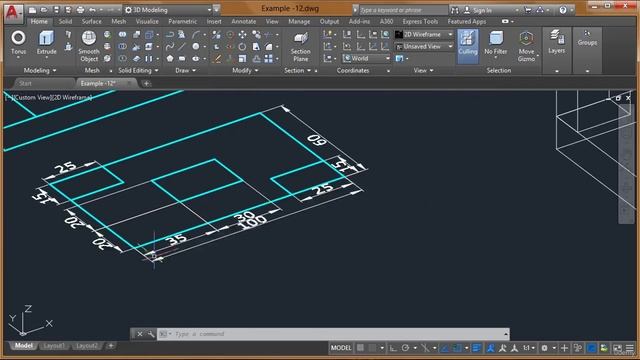Click the Help question mark icon
640x360 pixels.
pos(563,10)
